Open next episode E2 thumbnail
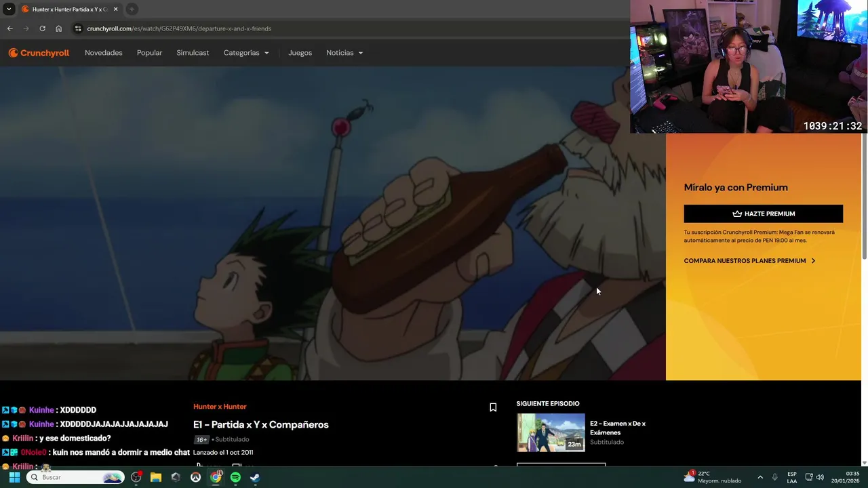 pos(551,432)
